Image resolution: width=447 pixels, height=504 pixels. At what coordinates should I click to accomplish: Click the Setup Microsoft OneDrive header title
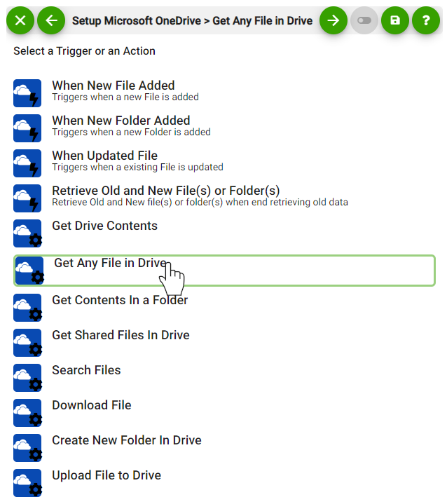tap(192, 20)
